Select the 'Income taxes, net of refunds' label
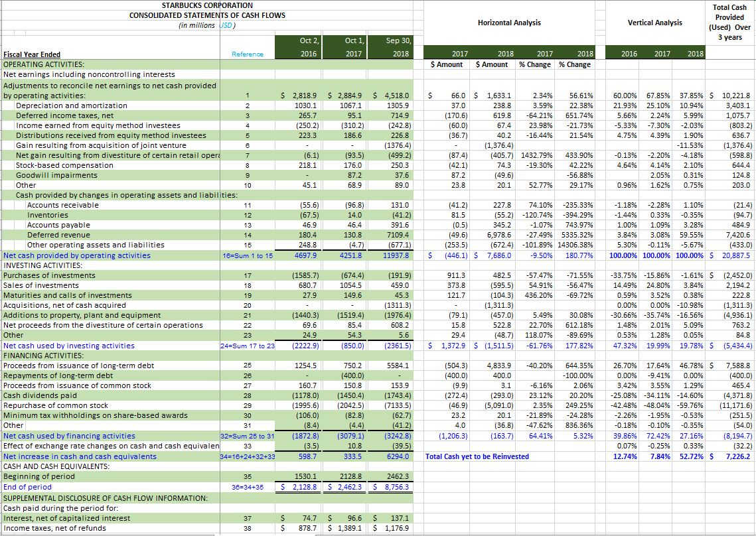Screen dimensions: 756x536 54,528
